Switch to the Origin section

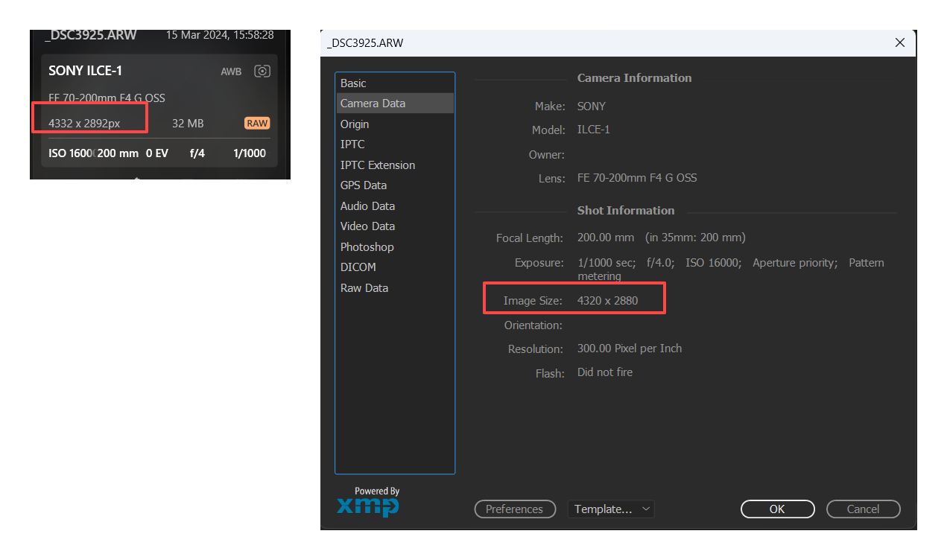[x=355, y=124]
